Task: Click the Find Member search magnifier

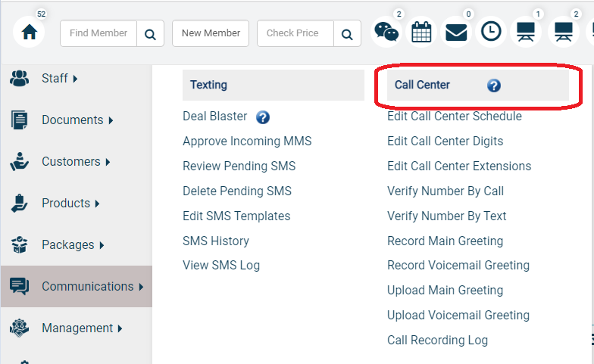Action: click(x=150, y=33)
